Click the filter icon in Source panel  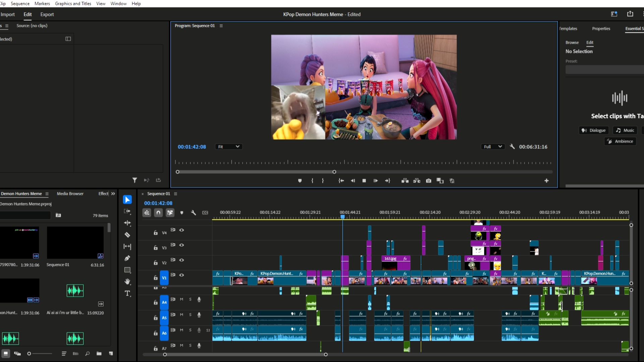[135, 180]
